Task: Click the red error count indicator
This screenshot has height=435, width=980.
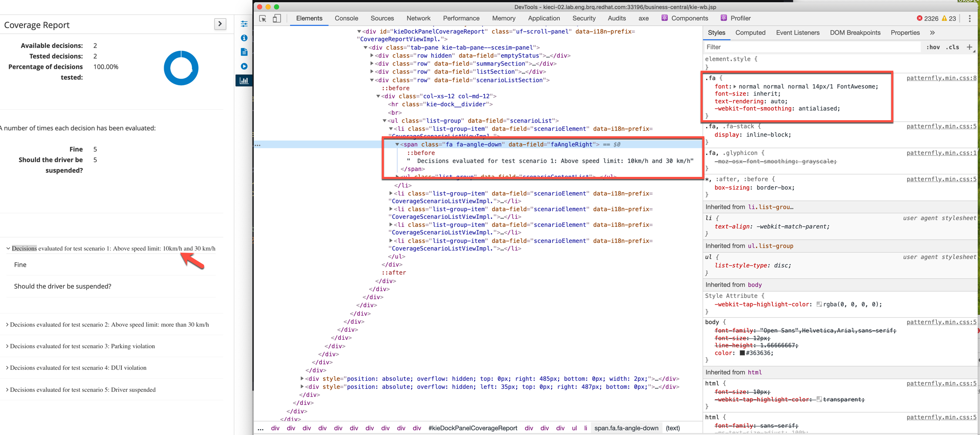Action: pyautogui.click(x=927, y=19)
